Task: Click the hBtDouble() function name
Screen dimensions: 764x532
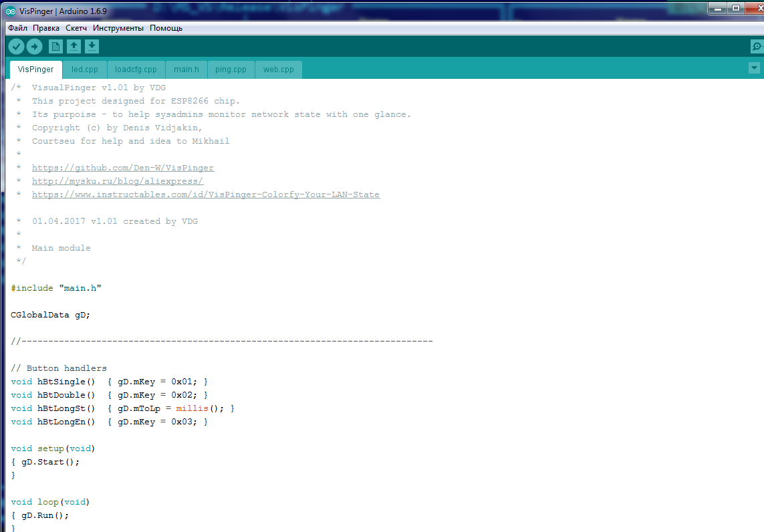Action: pos(66,395)
